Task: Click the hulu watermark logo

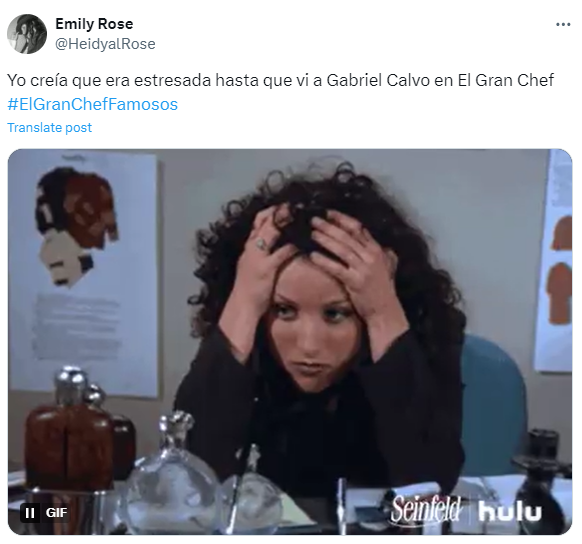Action: [x=510, y=511]
